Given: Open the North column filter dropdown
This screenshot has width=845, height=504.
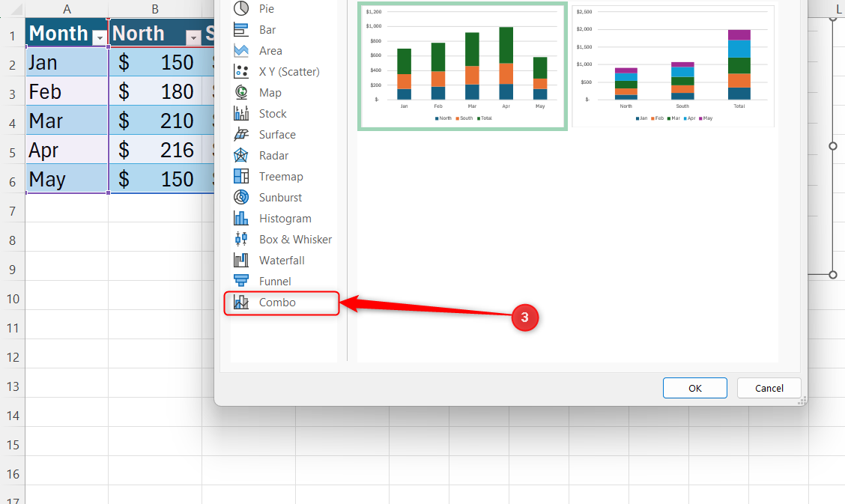Looking at the screenshot, I should pyautogui.click(x=193, y=37).
